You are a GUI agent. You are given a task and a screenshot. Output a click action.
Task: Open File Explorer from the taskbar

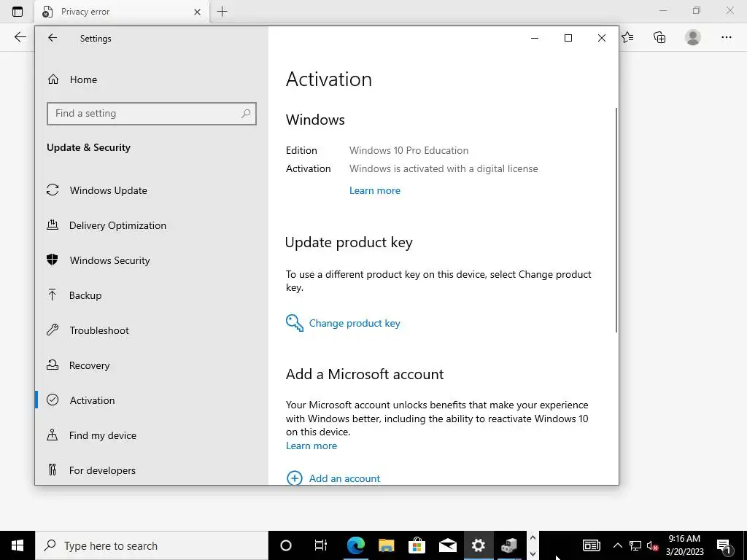387,545
